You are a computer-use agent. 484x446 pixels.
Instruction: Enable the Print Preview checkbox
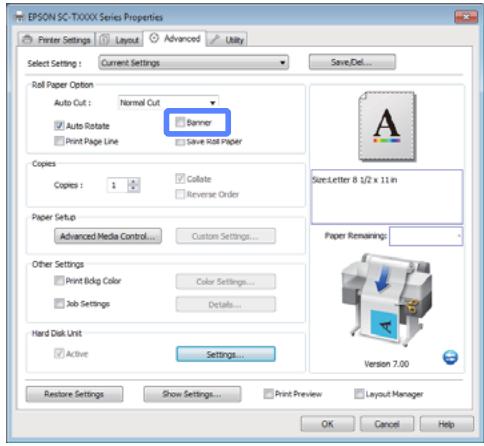tap(268, 394)
